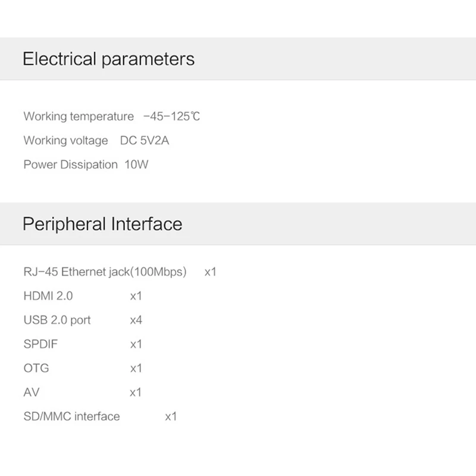Select the USB 2.0 port label

[57, 320]
